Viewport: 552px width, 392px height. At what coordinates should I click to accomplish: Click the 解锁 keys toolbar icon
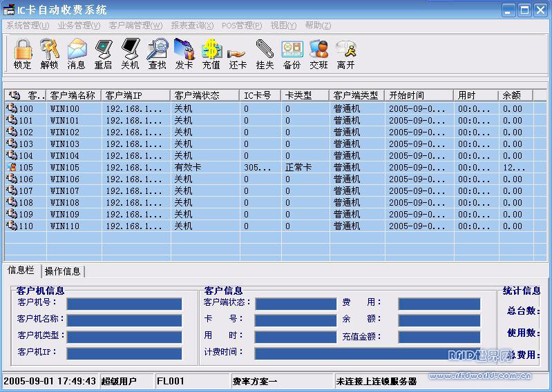tap(49, 49)
